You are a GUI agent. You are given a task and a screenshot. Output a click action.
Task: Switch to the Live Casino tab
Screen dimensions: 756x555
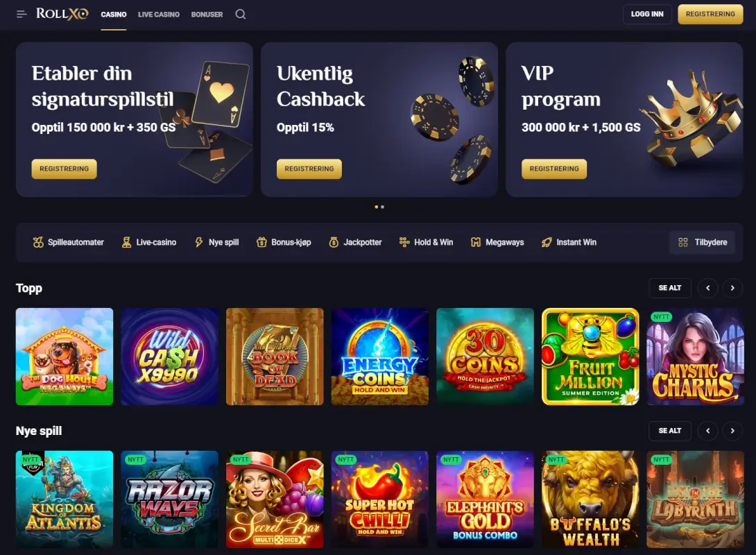(159, 15)
